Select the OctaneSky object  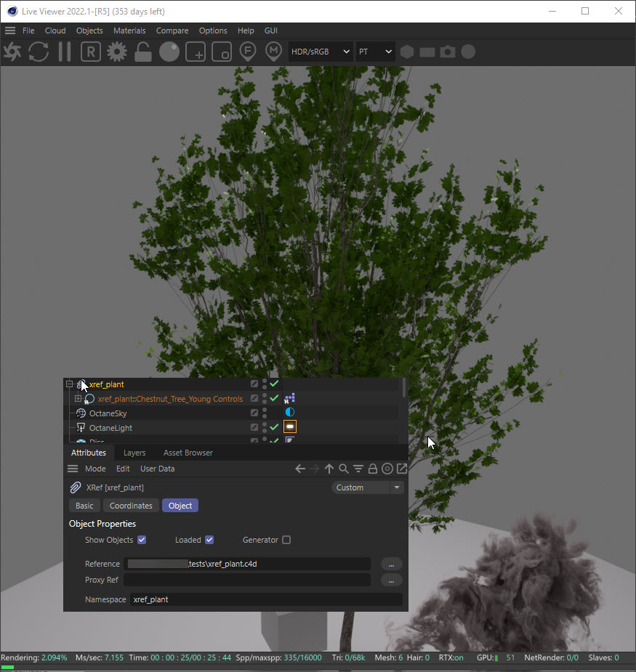[108, 413]
